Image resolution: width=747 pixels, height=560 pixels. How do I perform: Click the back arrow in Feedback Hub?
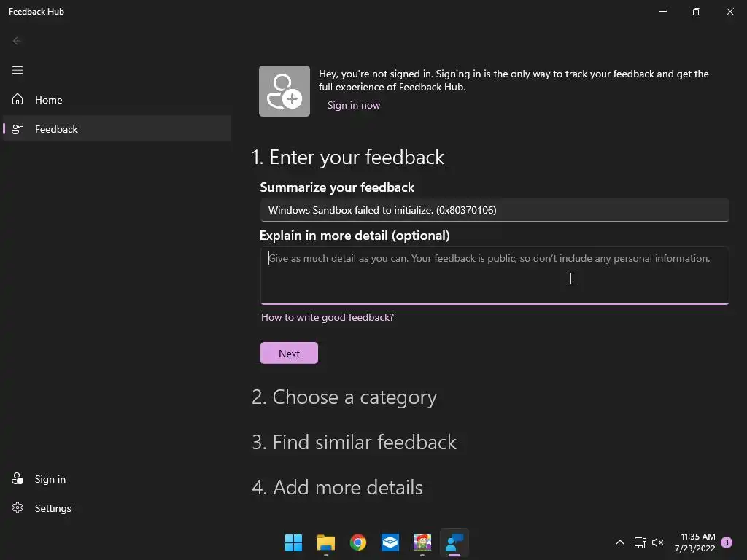pyautogui.click(x=17, y=41)
